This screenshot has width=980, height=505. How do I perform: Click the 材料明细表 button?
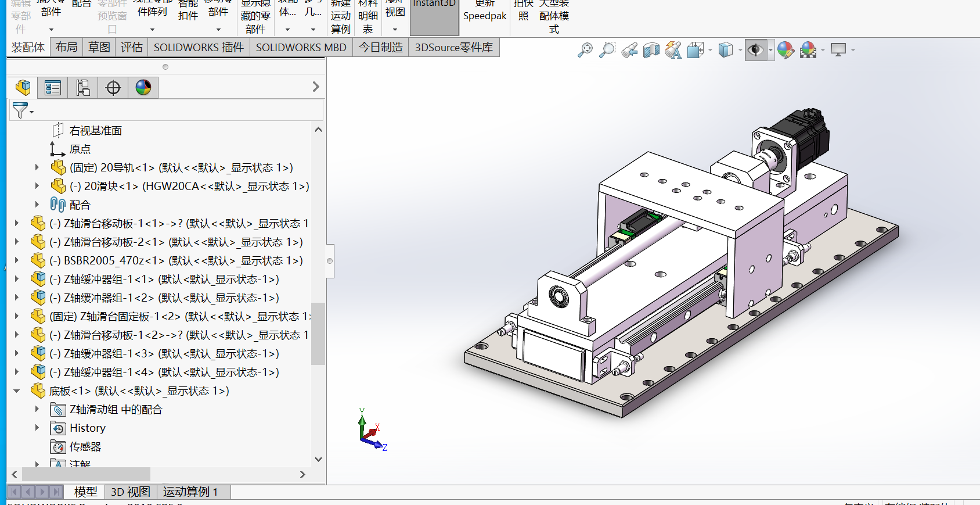368,16
